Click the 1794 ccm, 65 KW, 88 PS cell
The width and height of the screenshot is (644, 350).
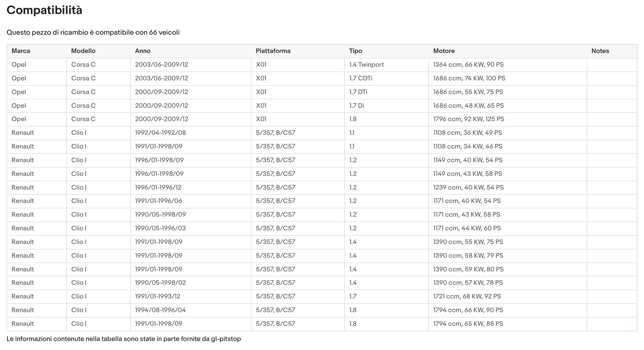(x=507, y=324)
